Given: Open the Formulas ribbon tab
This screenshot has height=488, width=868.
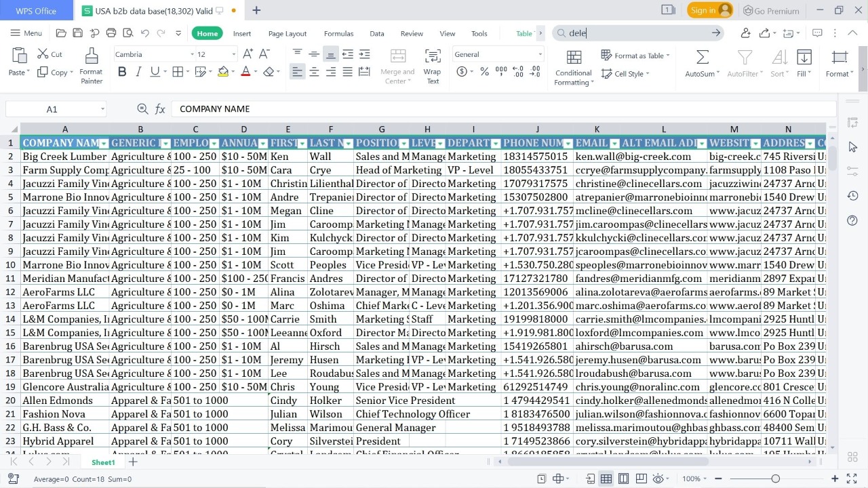Looking at the screenshot, I should pos(338,33).
